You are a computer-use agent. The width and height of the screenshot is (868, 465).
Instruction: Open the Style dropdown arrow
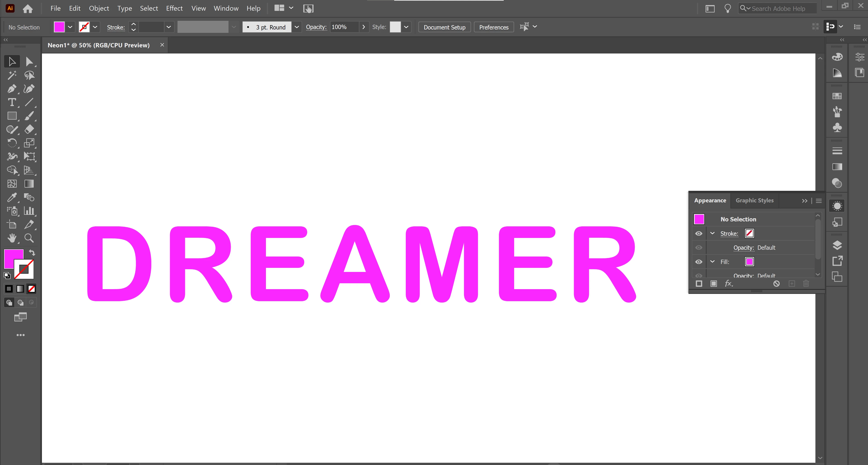pyautogui.click(x=406, y=27)
